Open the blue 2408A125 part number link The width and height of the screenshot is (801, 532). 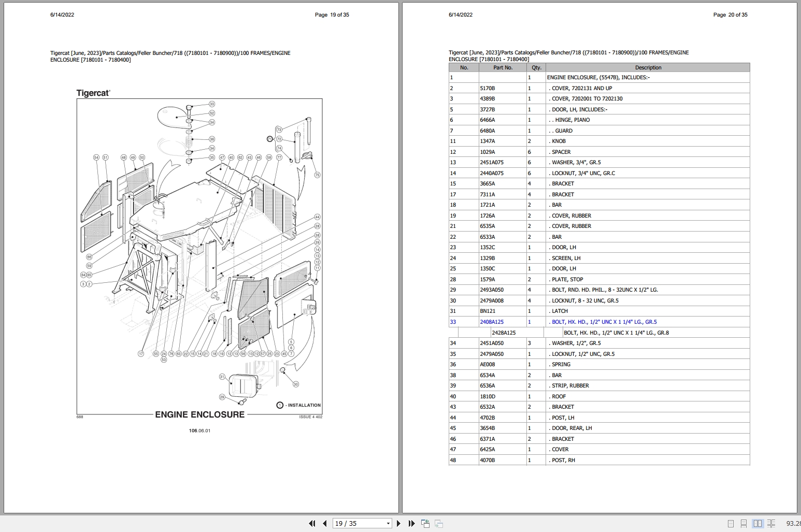tap(491, 322)
